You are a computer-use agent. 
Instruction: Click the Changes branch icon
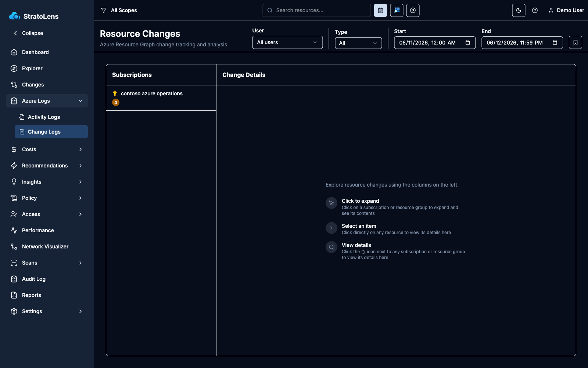pos(14,85)
